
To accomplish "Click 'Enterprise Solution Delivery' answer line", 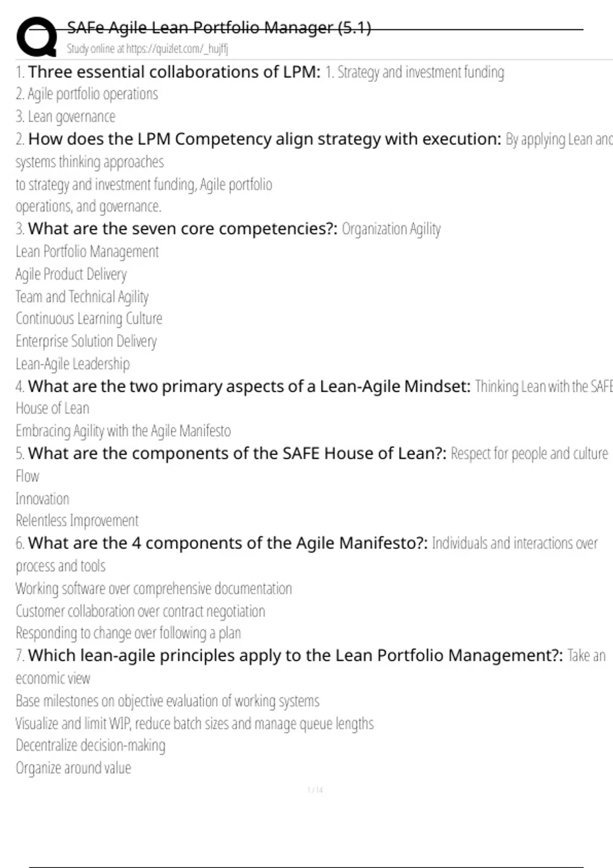I will point(86,341).
